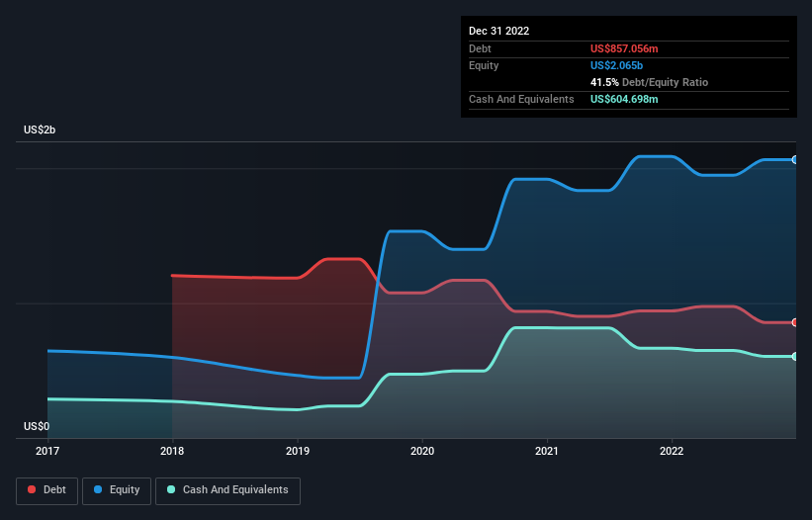Click the 2022 x-axis label
Image resolution: width=812 pixels, height=520 pixels.
[x=672, y=451]
